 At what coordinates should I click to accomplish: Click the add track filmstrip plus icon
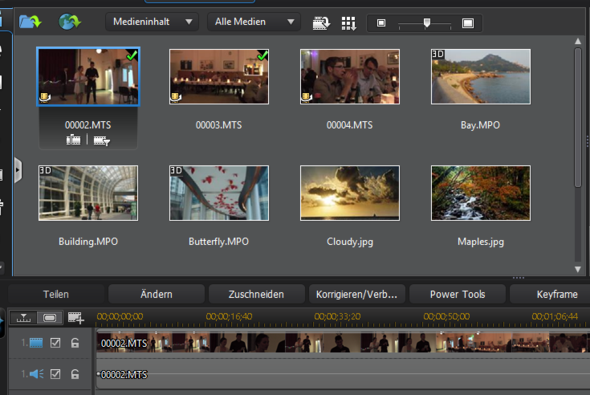coord(76,318)
